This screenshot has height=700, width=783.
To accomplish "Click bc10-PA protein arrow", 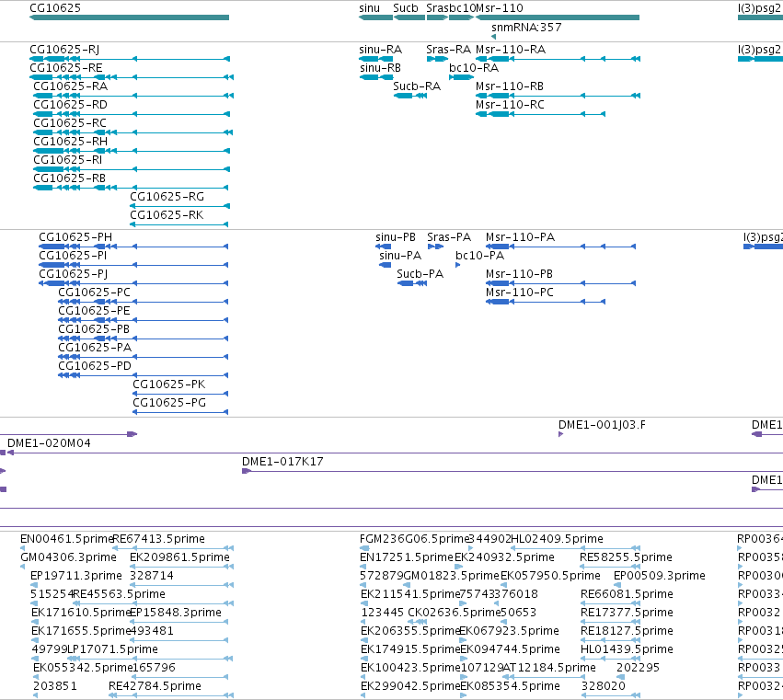I will click(458, 265).
